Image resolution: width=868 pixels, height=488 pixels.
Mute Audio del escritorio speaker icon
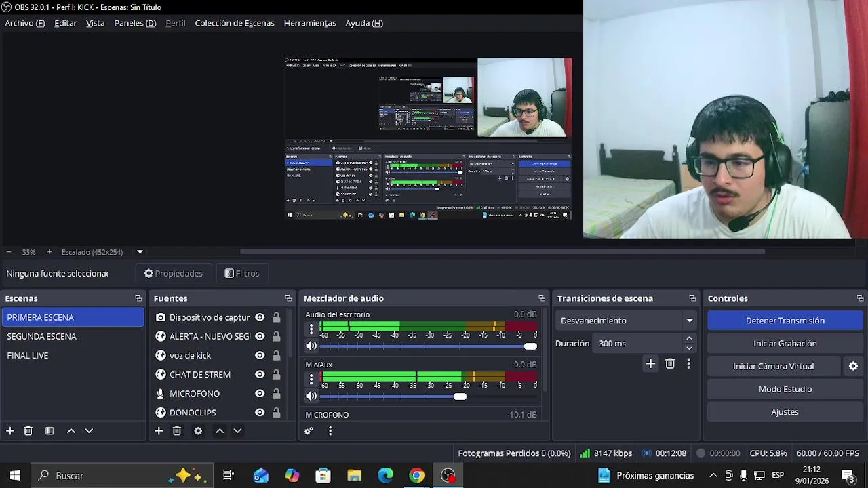311,346
